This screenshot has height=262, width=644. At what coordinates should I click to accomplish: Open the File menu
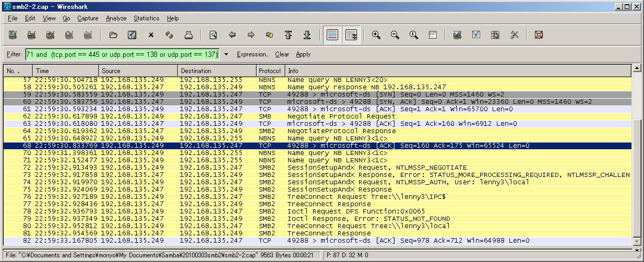pos(13,18)
